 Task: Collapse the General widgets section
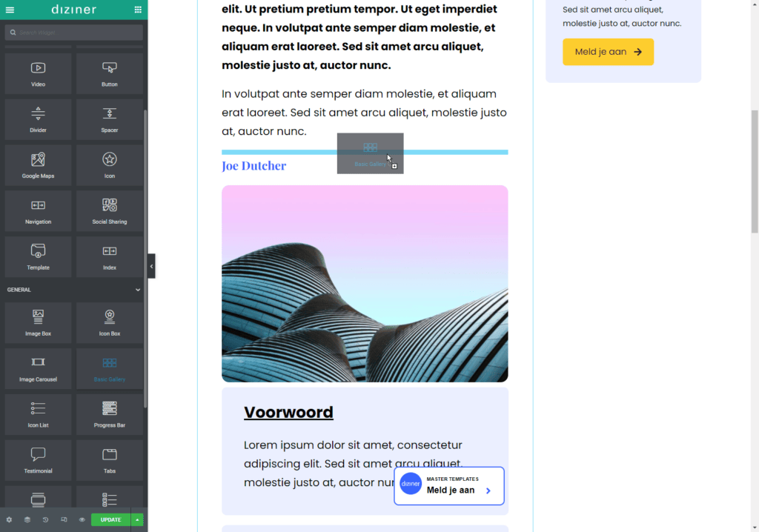click(x=138, y=290)
